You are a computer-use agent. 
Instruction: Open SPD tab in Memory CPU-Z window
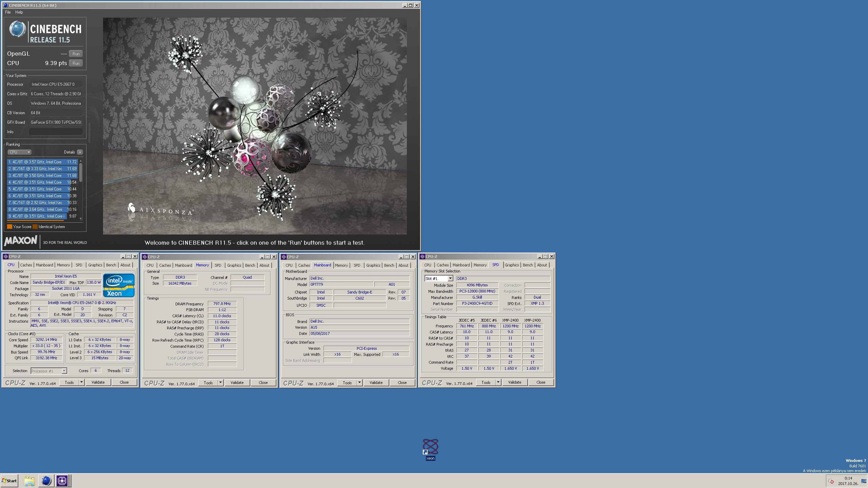218,265
